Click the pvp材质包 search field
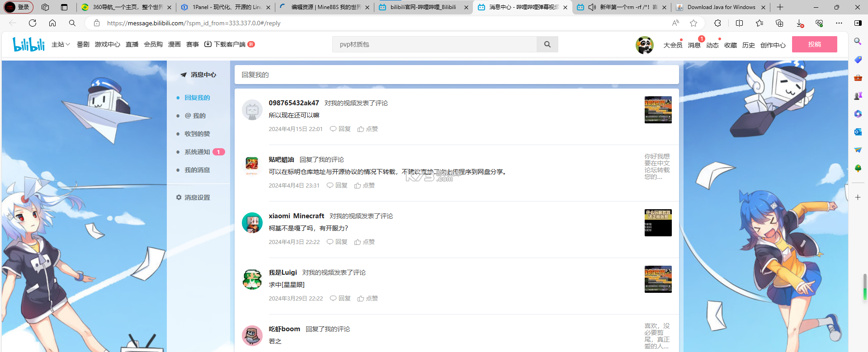The width and height of the screenshot is (868, 352). coord(434,44)
